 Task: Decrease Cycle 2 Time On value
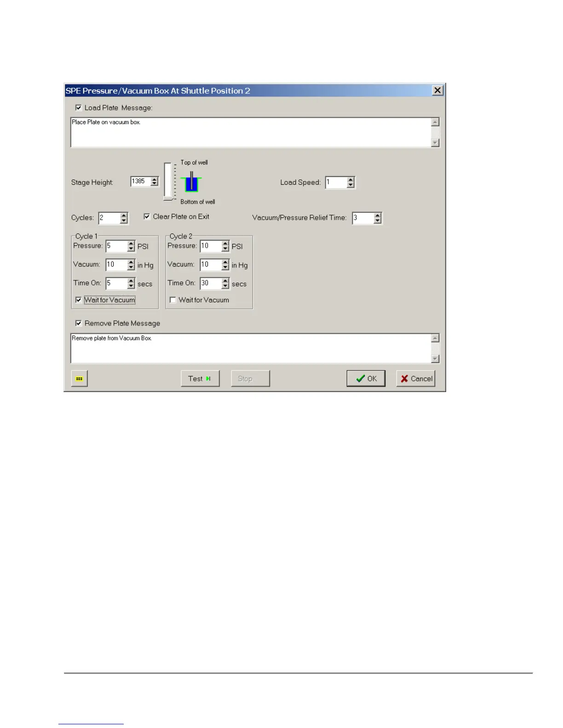[225, 286]
